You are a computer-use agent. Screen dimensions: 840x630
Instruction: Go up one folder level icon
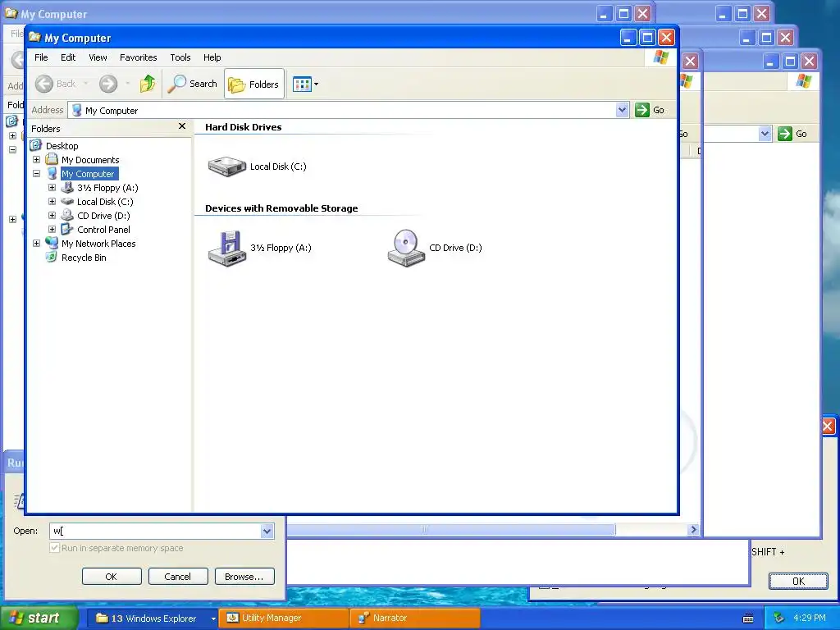click(x=148, y=84)
